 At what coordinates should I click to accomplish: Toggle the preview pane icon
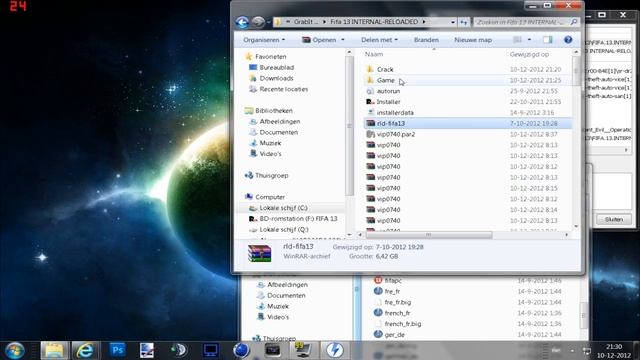[x=548, y=40]
